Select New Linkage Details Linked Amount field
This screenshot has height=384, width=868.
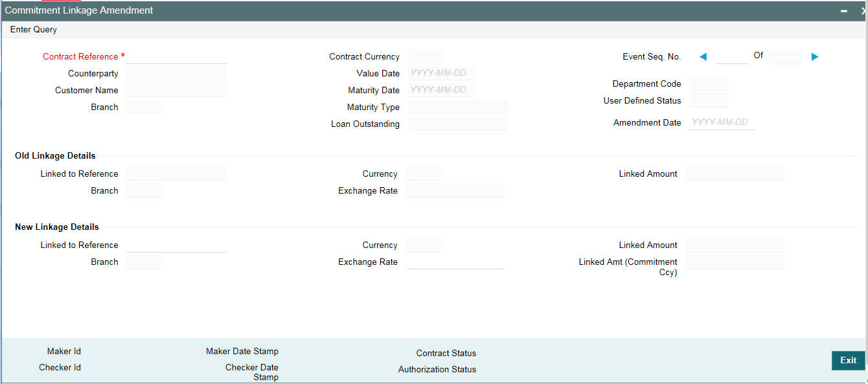tap(735, 245)
